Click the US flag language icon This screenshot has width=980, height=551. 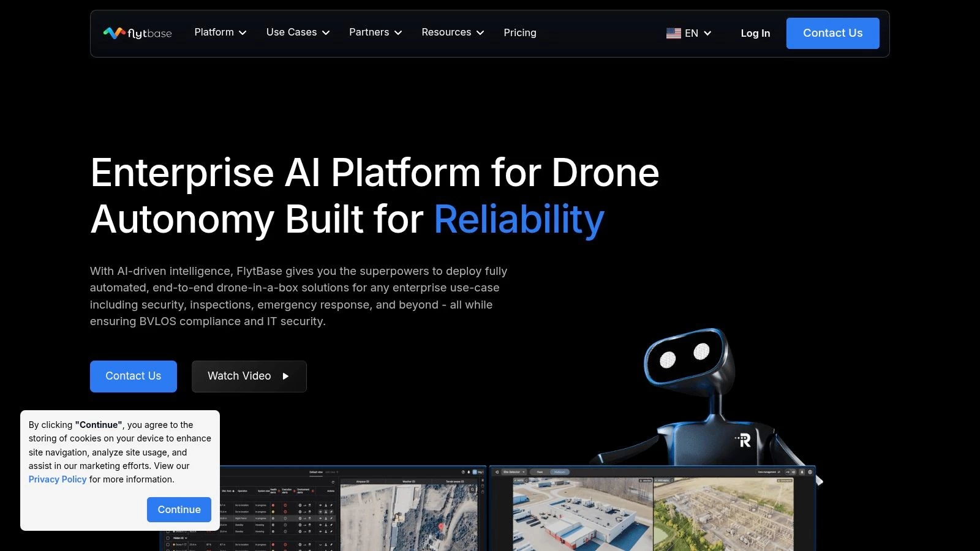[x=673, y=33]
